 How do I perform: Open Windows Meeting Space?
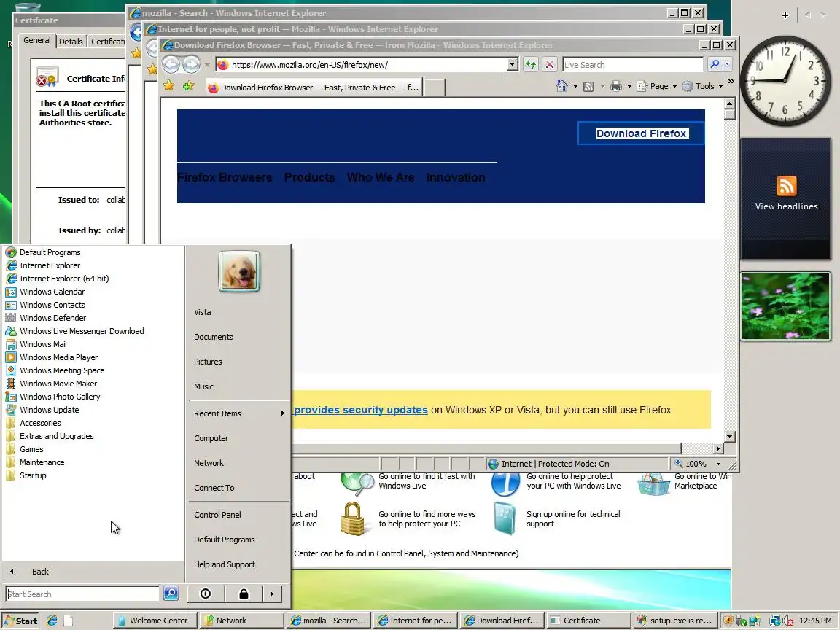pyautogui.click(x=61, y=370)
